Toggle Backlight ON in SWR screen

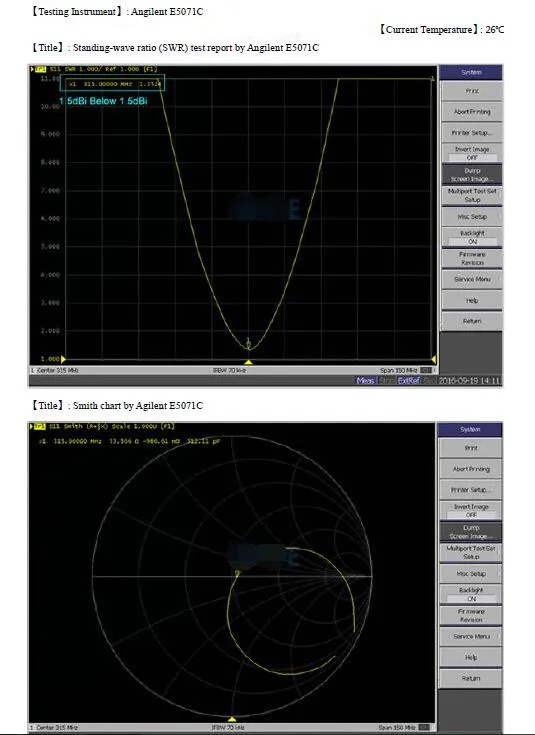[x=472, y=237]
